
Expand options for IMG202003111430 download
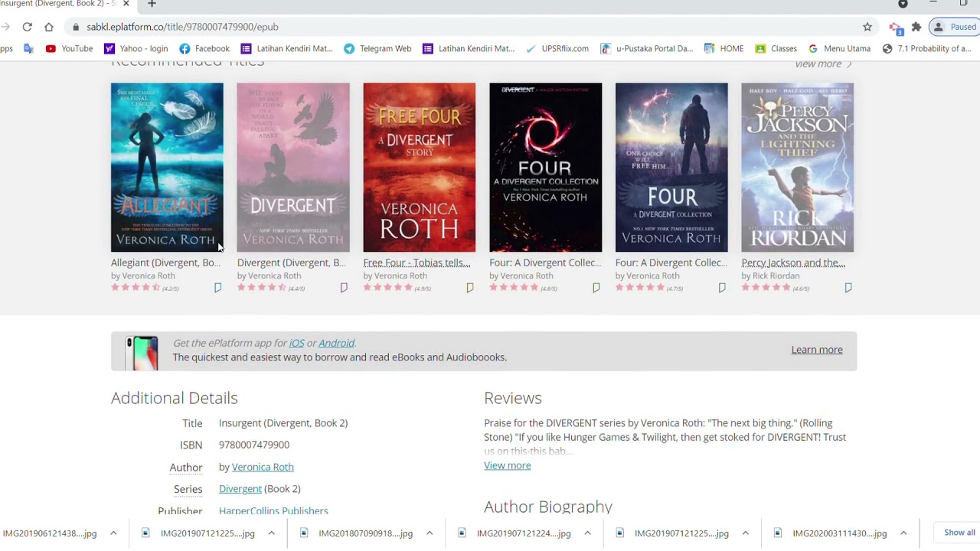(903, 533)
